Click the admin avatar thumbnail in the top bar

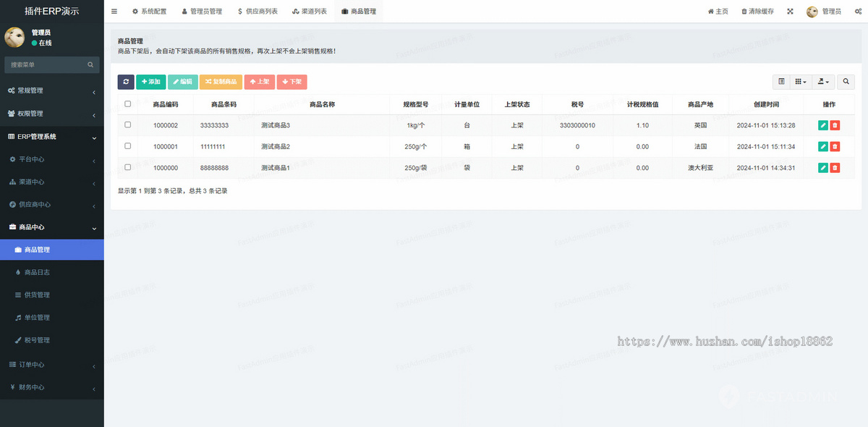(x=812, y=11)
